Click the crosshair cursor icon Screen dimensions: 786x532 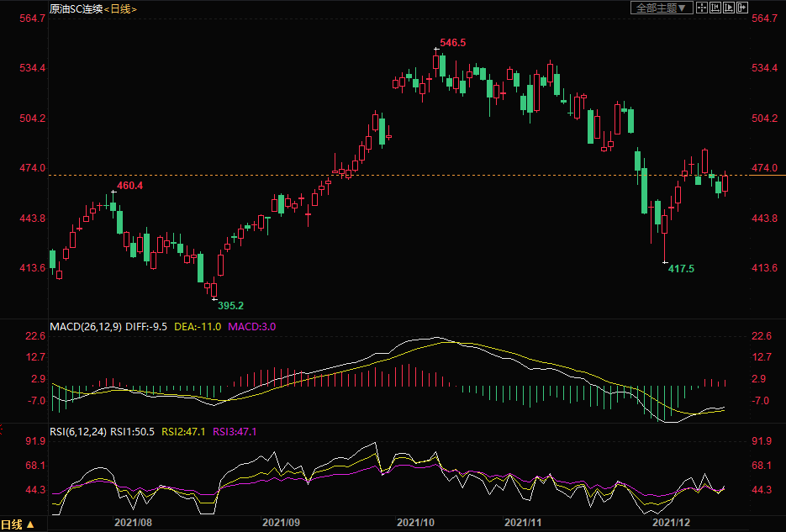point(703,8)
